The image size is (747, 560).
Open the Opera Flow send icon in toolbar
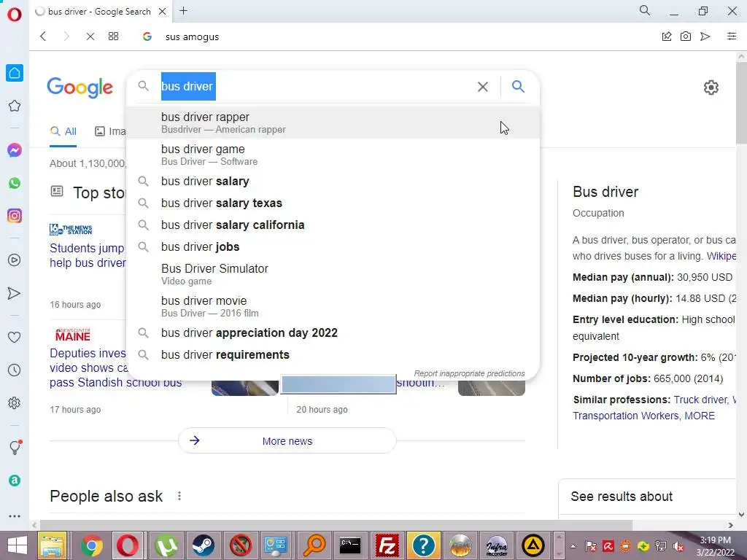pyautogui.click(x=705, y=36)
